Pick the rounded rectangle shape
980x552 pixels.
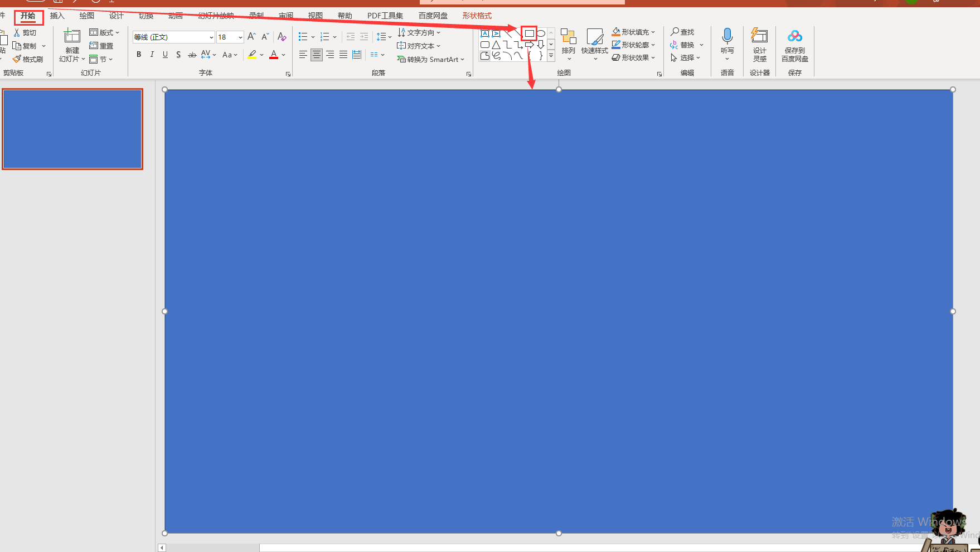(x=485, y=45)
